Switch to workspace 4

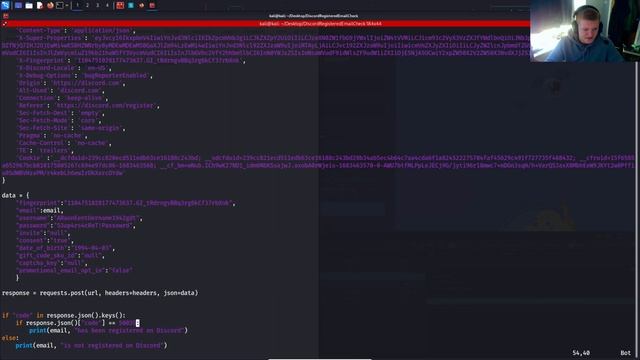tap(107, 5)
